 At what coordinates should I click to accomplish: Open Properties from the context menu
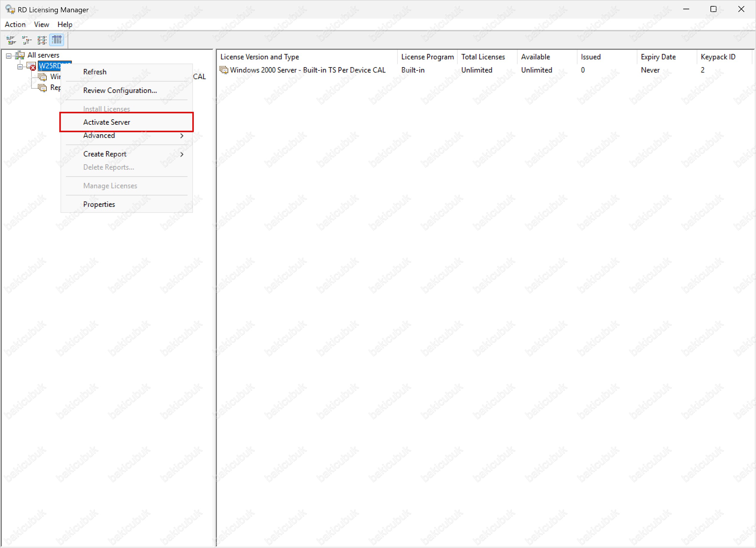(99, 204)
